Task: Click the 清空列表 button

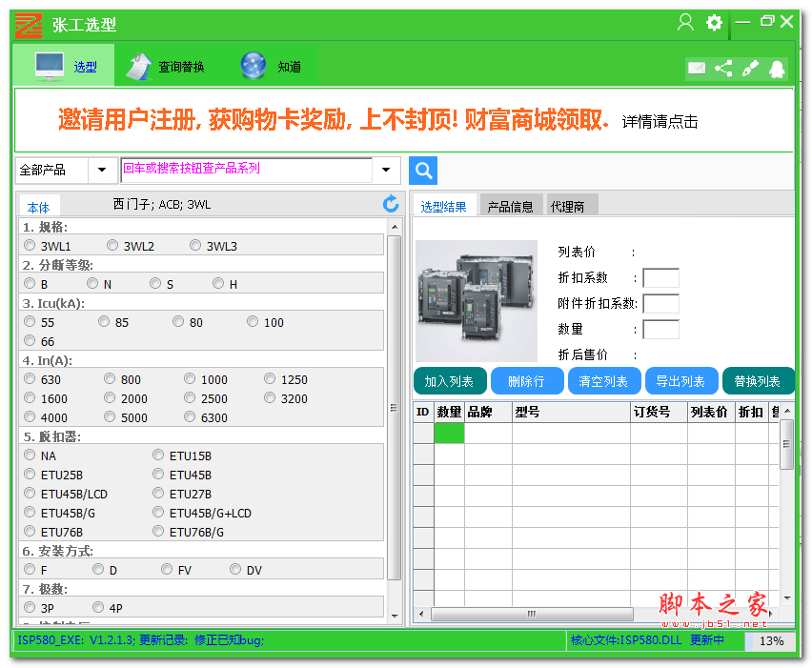Action: click(604, 381)
